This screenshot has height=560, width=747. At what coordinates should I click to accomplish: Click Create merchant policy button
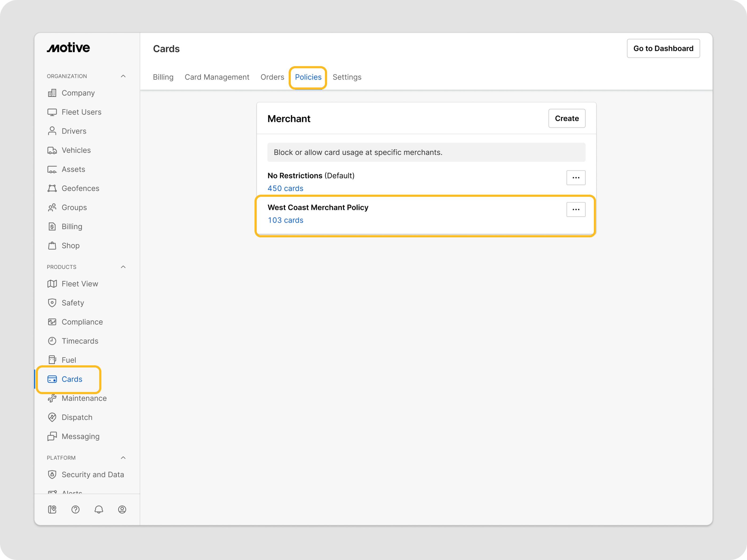click(567, 118)
